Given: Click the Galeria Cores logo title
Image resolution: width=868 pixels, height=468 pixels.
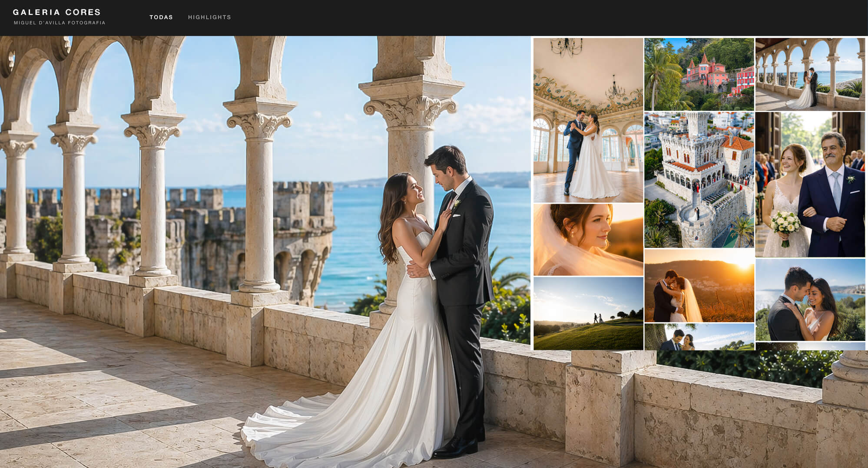Looking at the screenshot, I should pyautogui.click(x=57, y=12).
